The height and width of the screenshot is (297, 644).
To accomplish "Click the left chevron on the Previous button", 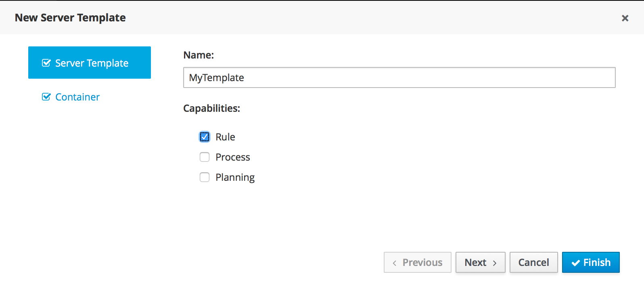I will 394,263.
